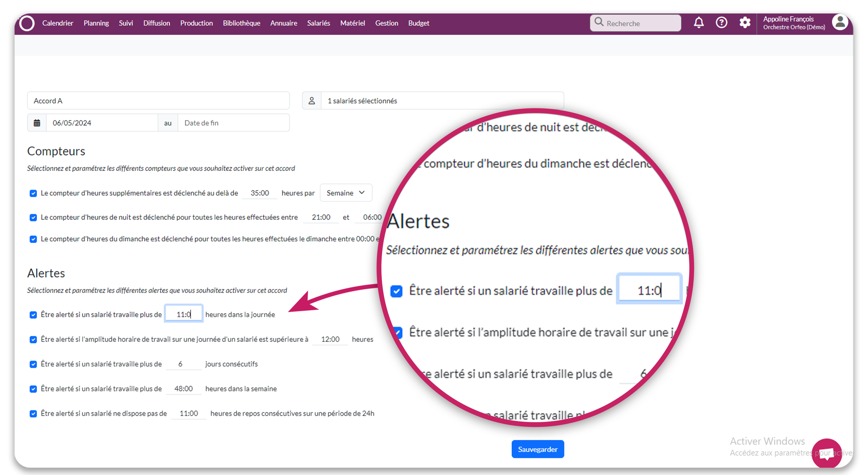Expand the Semaine period dropdown
Image resolution: width=868 pixels, height=475 pixels.
(x=346, y=193)
